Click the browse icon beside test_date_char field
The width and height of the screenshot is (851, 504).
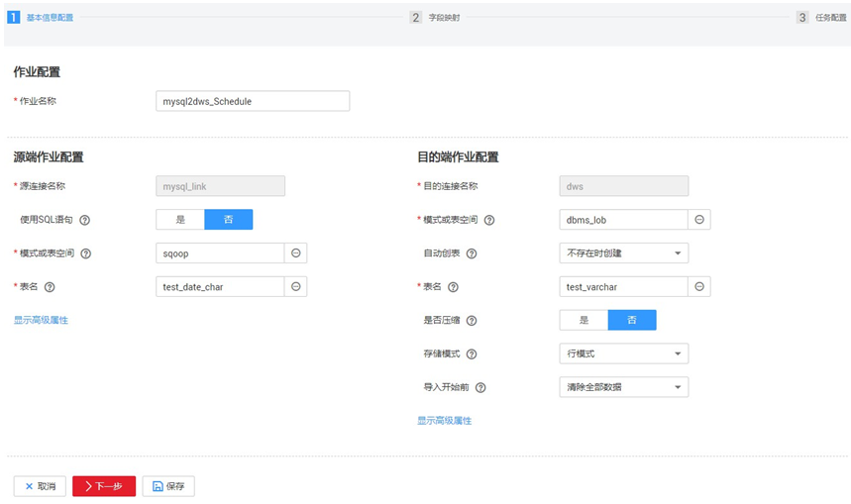(295, 287)
